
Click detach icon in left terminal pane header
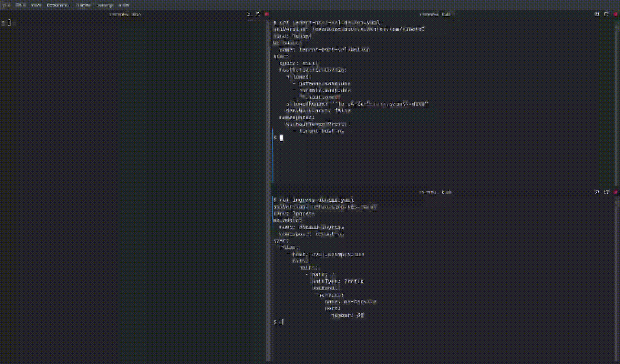258,14
